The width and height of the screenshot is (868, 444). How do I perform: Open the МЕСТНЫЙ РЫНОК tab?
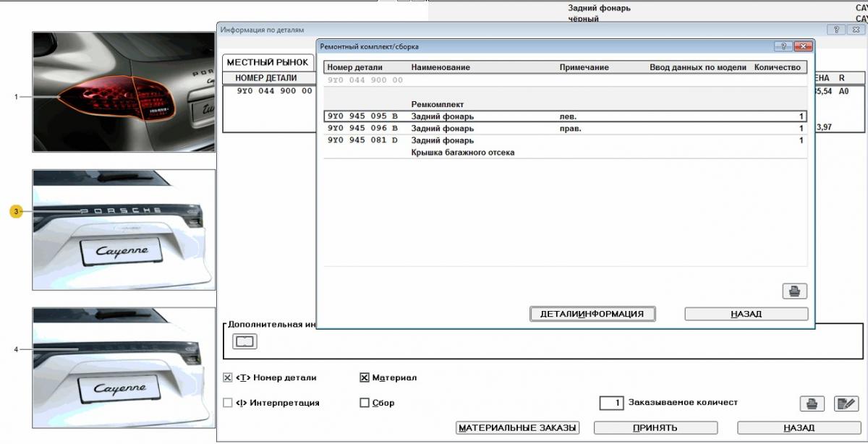click(x=267, y=62)
